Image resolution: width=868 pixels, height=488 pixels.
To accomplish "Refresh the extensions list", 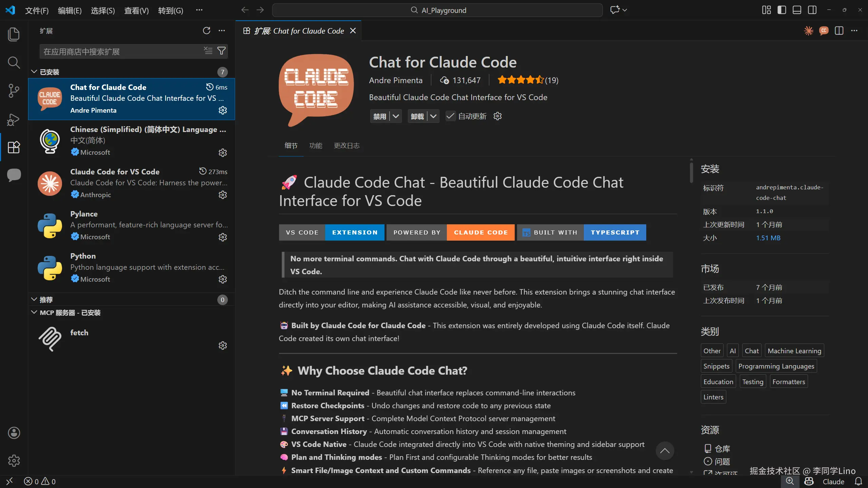I will click(x=206, y=31).
